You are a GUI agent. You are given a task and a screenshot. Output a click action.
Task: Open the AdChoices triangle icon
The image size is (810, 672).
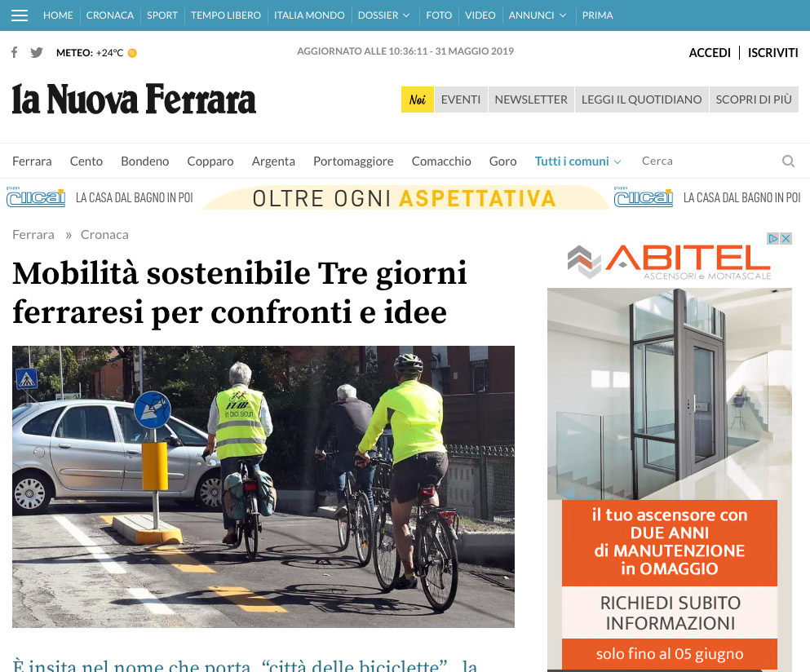(x=772, y=239)
